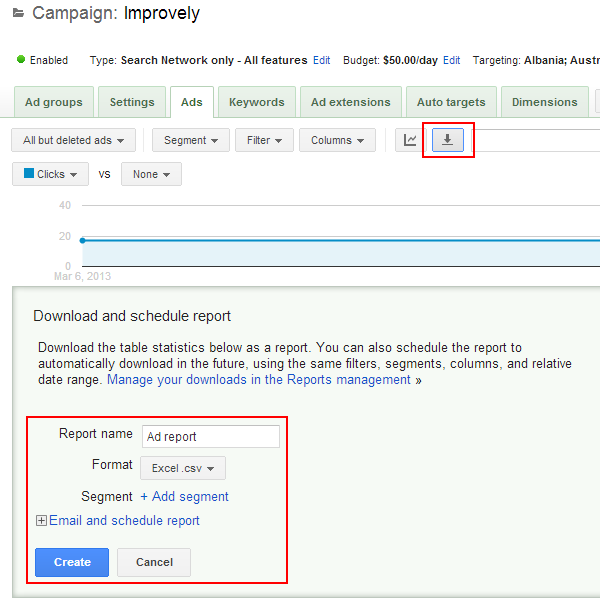600x603 pixels.
Task: Open the Manage your downloads in Reports management link
Action: coord(264,380)
